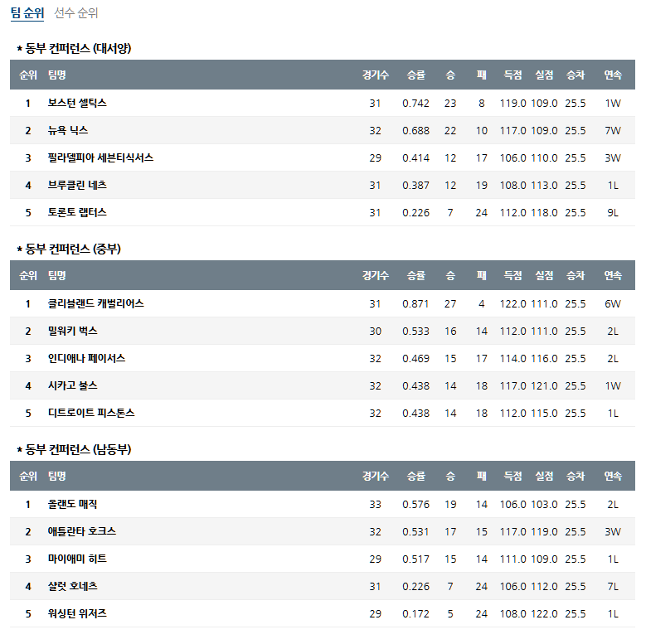The height and width of the screenshot is (644, 646).
Task: Open the 마이애미 히트 team page
Action: tap(77, 559)
